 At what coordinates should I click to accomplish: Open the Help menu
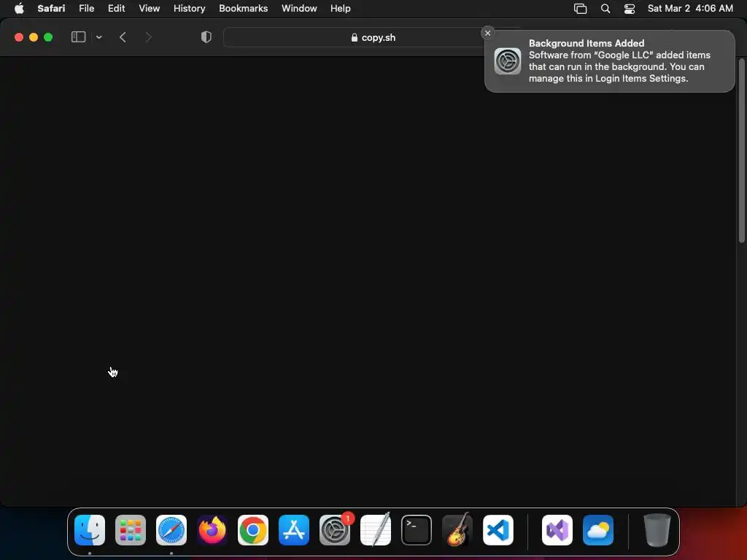[x=340, y=9]
